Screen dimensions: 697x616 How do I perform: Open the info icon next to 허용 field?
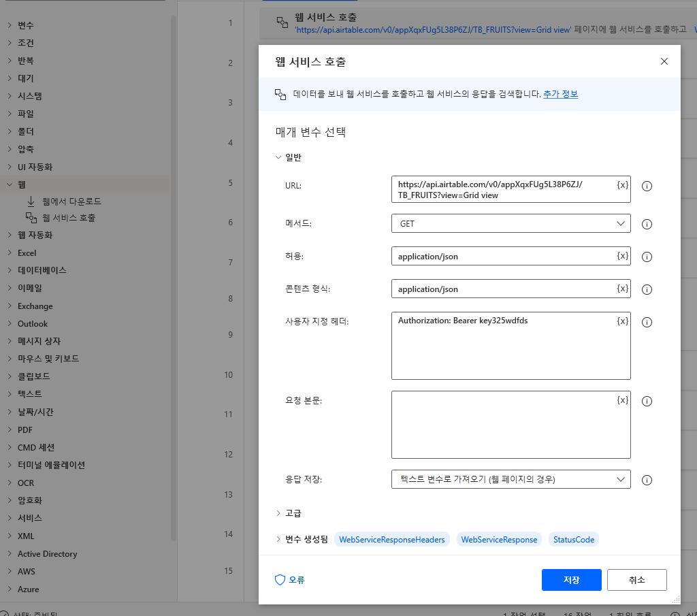(x=647, y=257)
